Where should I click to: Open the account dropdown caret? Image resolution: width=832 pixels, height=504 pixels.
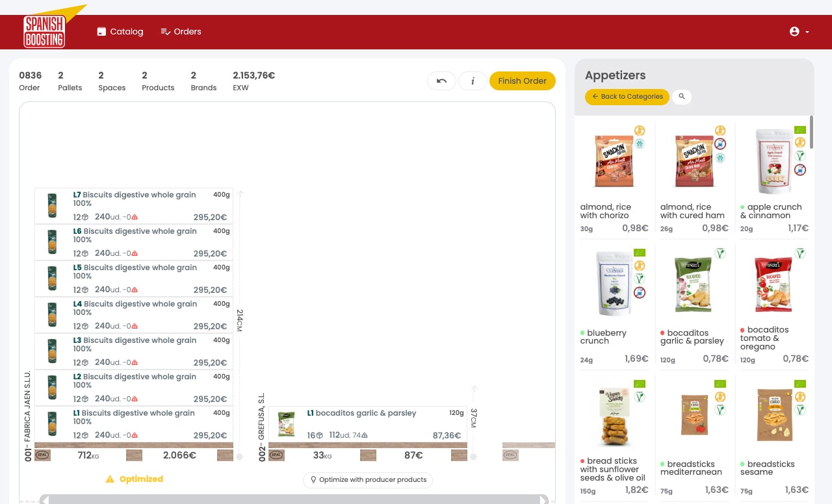point(807,32)
